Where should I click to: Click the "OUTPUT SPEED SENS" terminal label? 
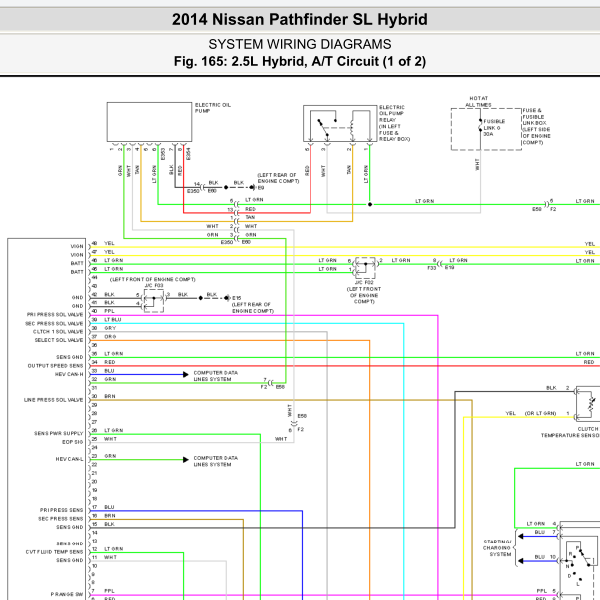pyautogui.click(x=55, y=366)
